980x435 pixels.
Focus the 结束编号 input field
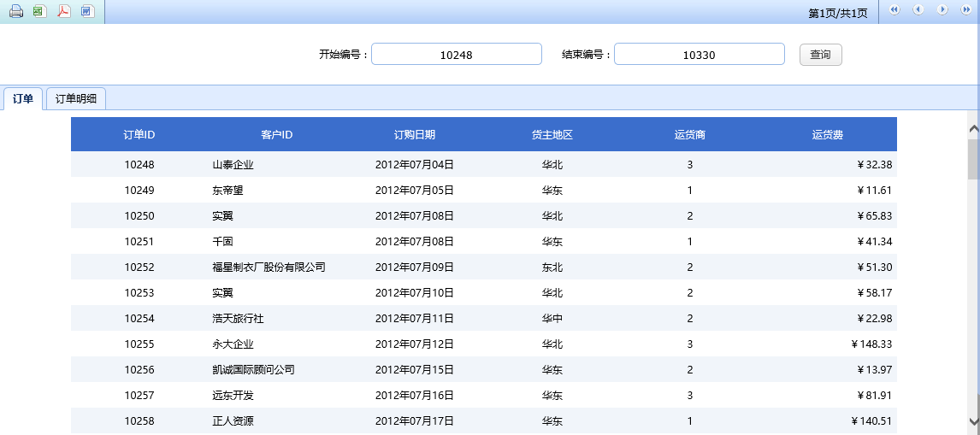(x=699, y=55)
